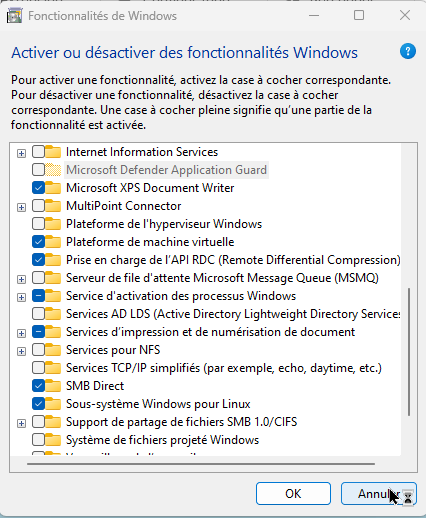Click the Windows Features title bar icon
The height and width of the screenshot is (518, 426).
tap(14, 16)
